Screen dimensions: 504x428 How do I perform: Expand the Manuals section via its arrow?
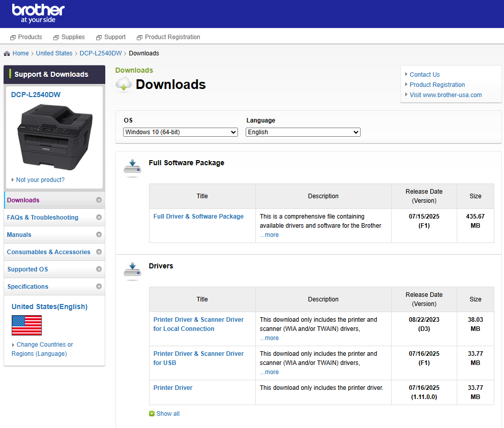(x=100, y=234)
